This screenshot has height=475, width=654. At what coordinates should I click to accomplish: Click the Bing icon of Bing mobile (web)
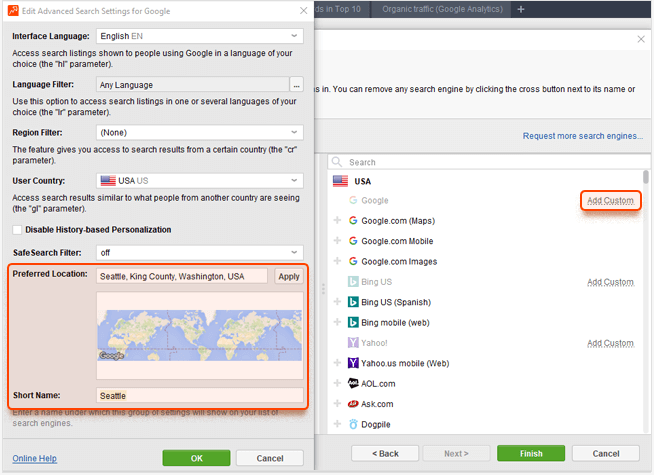click(x=353, y=322)
